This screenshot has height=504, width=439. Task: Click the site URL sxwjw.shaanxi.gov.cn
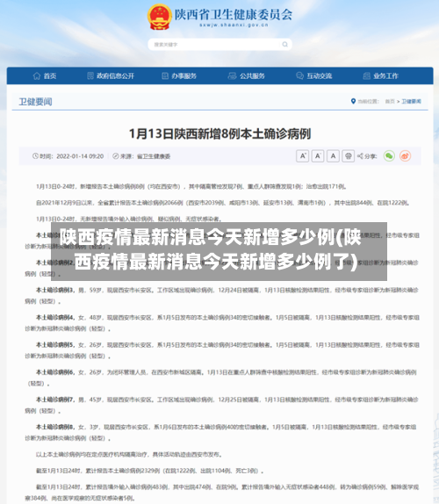pos(234,25)
